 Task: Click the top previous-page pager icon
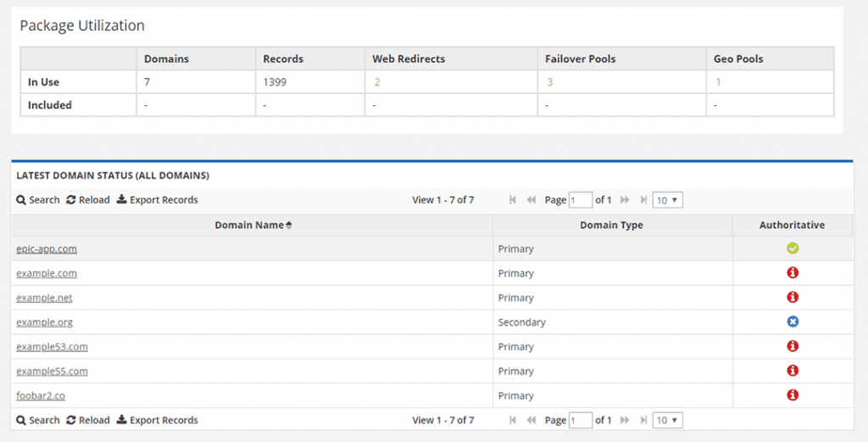(531, 200)
